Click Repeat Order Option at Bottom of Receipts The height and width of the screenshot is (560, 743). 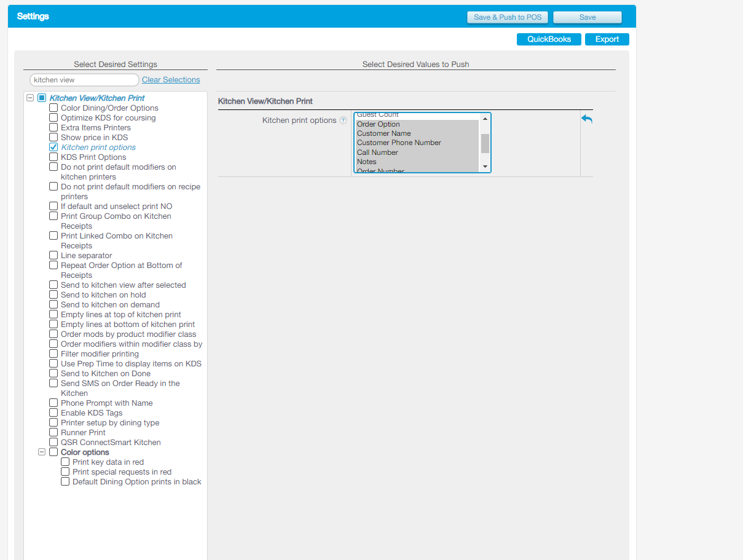pos(122,270)
